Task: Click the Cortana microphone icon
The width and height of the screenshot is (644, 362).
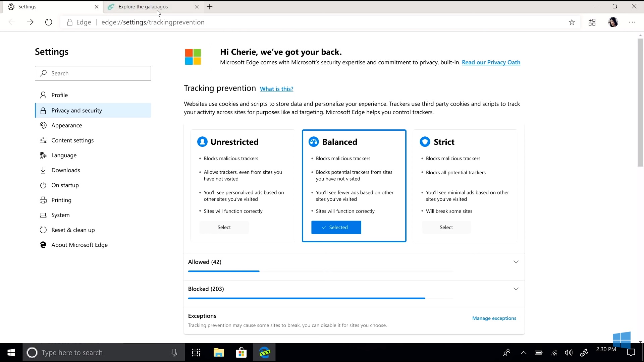Action: pos(174,353)
